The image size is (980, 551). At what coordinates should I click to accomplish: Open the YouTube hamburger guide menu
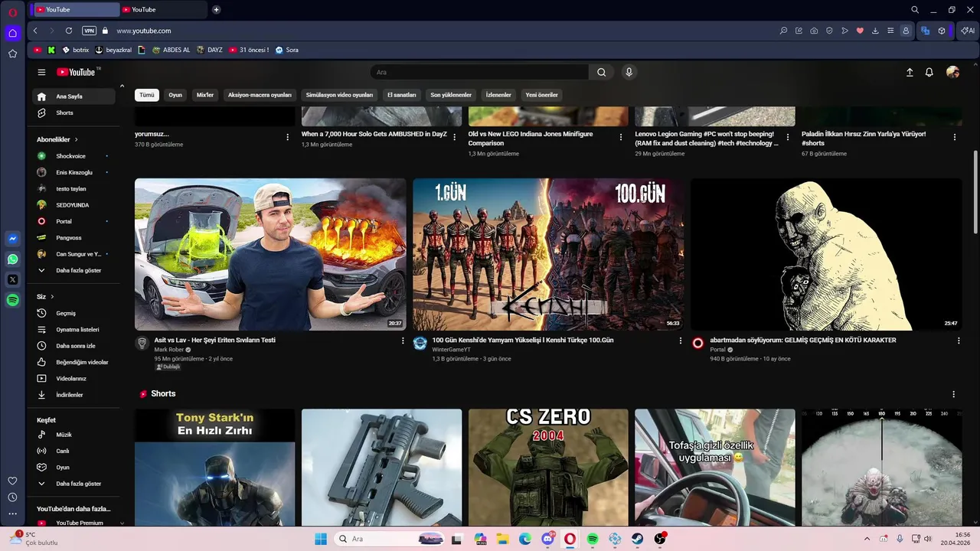tap(41, 72)
